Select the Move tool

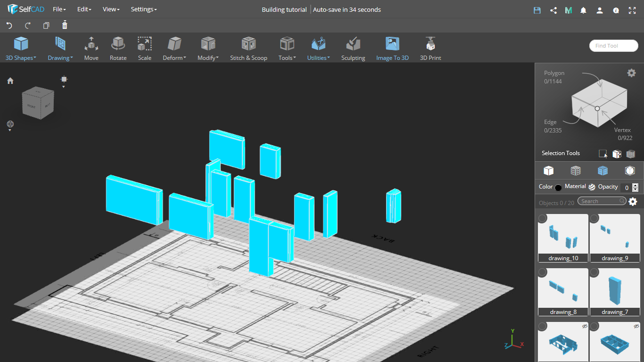[x=91, y=49]
